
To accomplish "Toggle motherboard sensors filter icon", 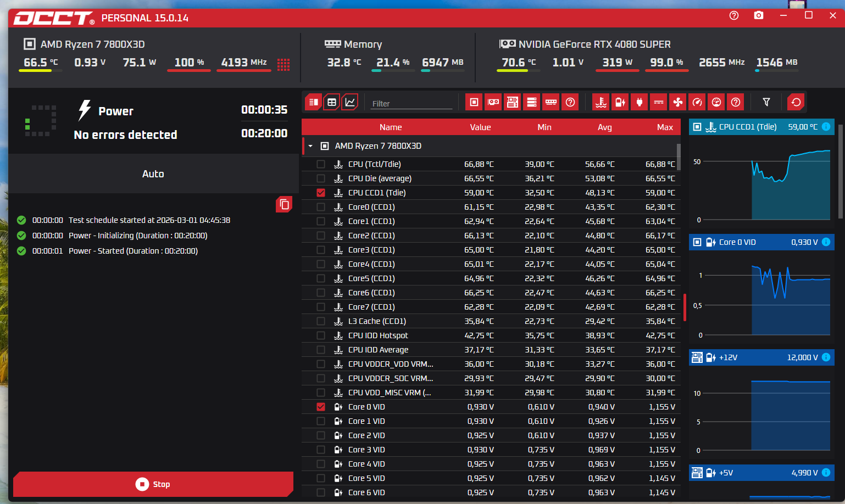I will tap(513, 102).
